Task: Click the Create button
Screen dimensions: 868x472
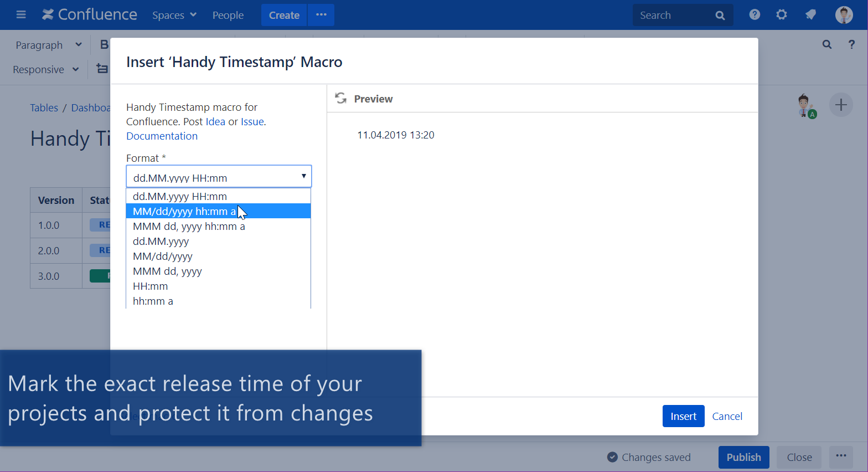Action: 284,15
